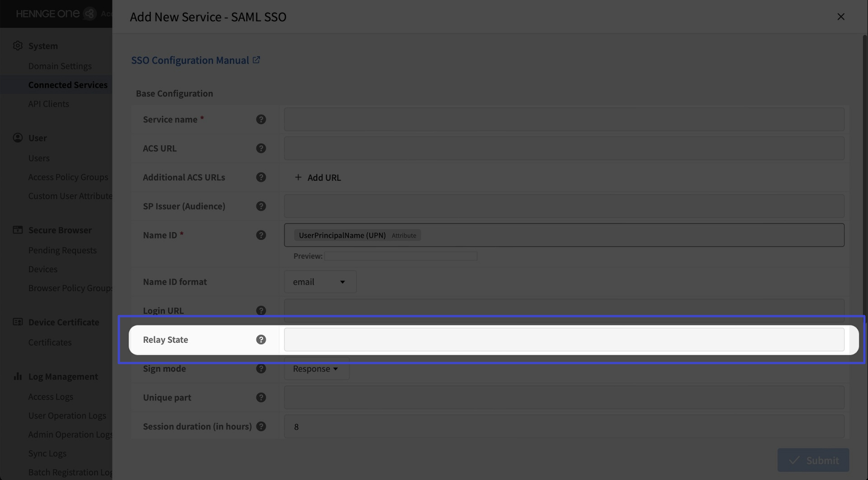Click help icon next to Name ID

tap(261, 235)
